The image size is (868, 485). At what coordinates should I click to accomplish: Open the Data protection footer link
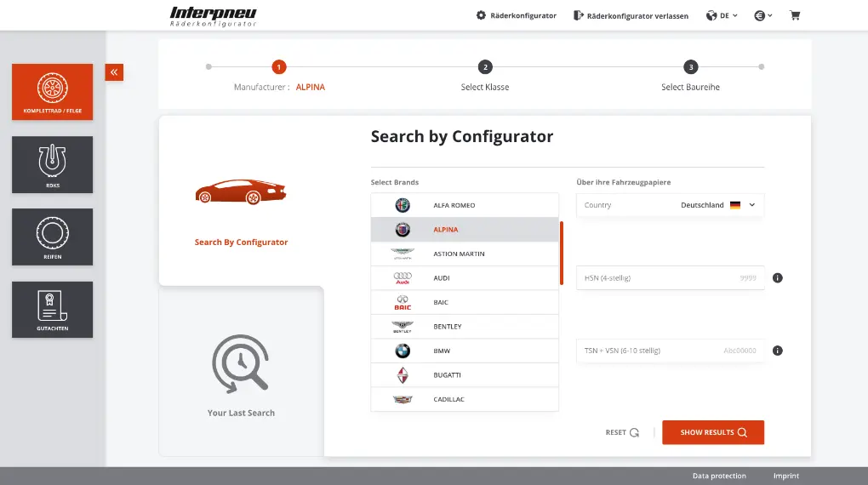[719, 476]
